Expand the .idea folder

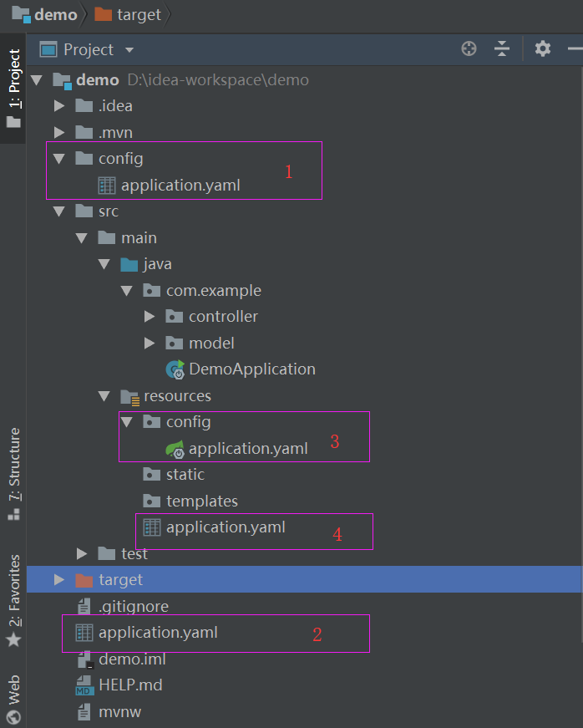click(x=58, y=105)
